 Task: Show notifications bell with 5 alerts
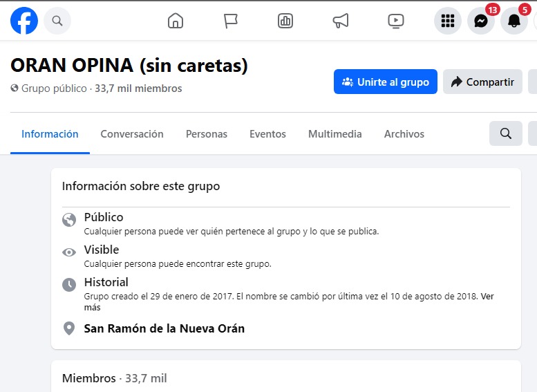pyautogui.click(x=514, y=21)
